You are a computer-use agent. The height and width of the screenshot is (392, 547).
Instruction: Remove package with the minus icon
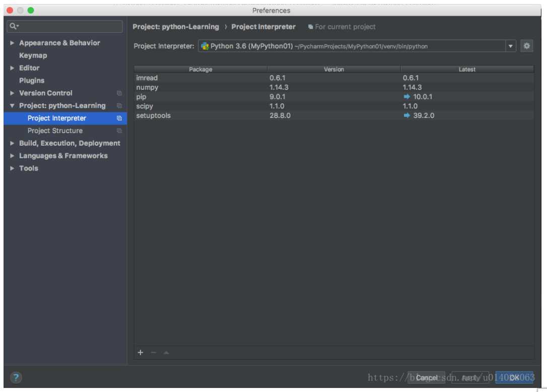(154, 353)
